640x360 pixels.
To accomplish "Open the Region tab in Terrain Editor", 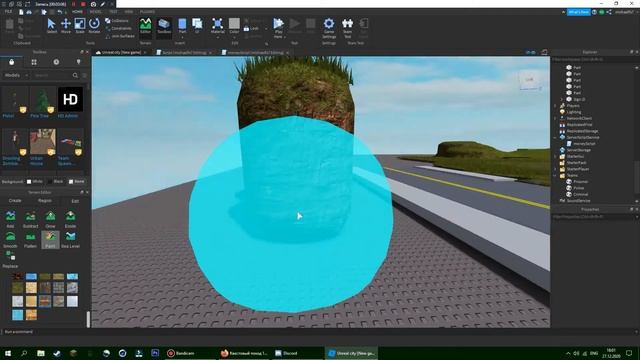I will coord(45,201).
